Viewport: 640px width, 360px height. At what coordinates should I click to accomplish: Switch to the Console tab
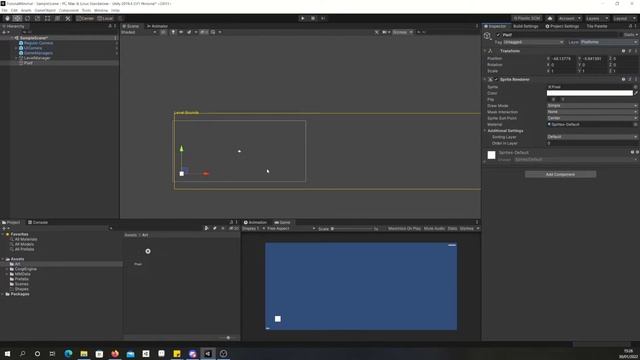[x=38, y=222]
